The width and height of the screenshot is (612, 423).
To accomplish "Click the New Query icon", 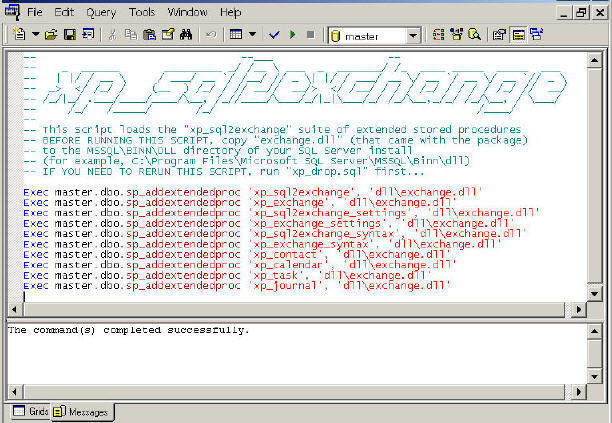I will [x=19, y=35].
